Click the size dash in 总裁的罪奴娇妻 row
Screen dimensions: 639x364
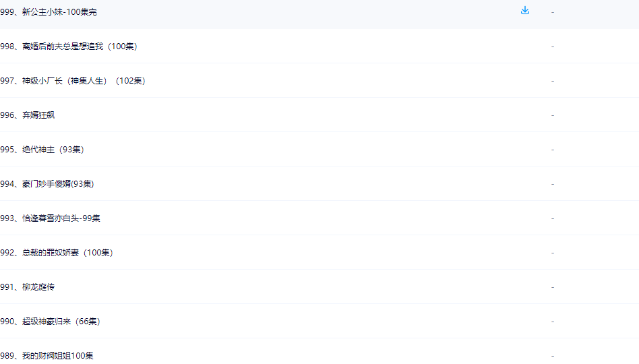click(x=553, y=253)
